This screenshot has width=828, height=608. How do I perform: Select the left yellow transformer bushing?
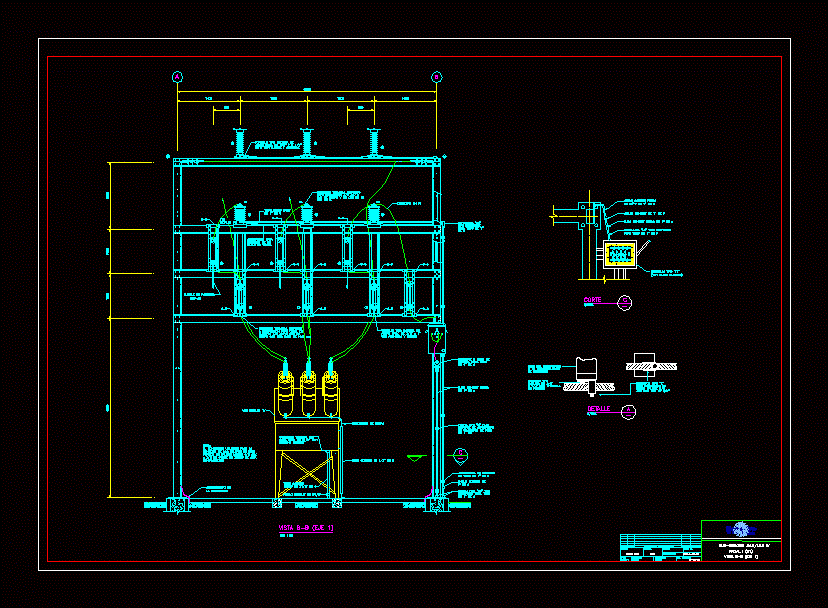pyautogui.click(x=285, y=392)
